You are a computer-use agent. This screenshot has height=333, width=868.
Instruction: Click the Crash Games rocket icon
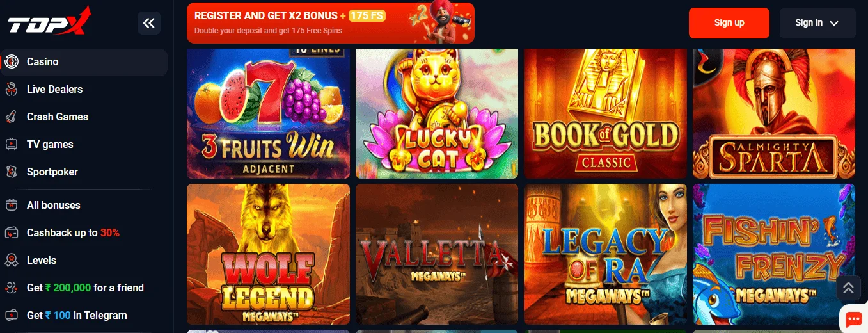[x=11, y=117]
